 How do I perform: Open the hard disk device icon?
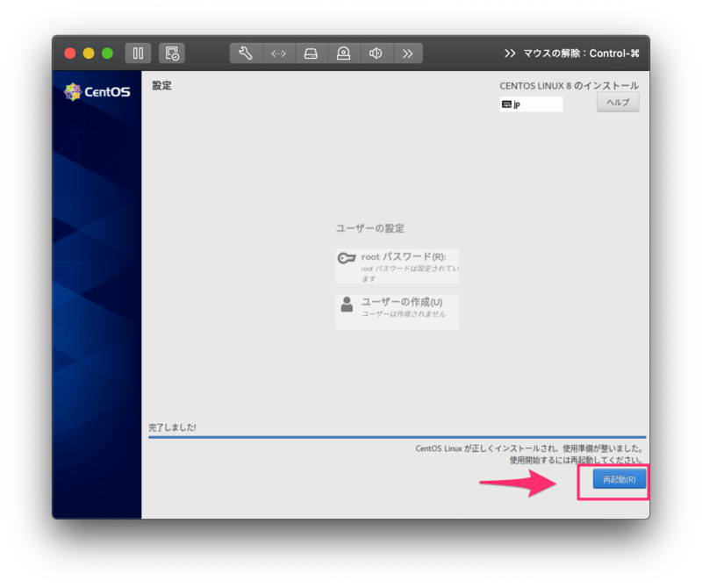point(311,54)
